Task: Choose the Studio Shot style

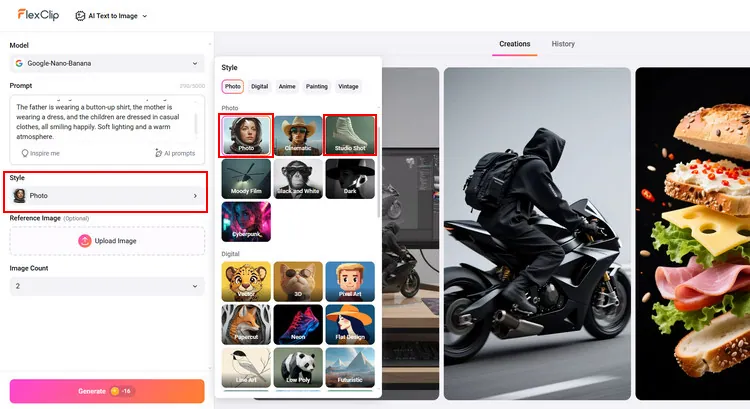Action: [x=350, y=136]
